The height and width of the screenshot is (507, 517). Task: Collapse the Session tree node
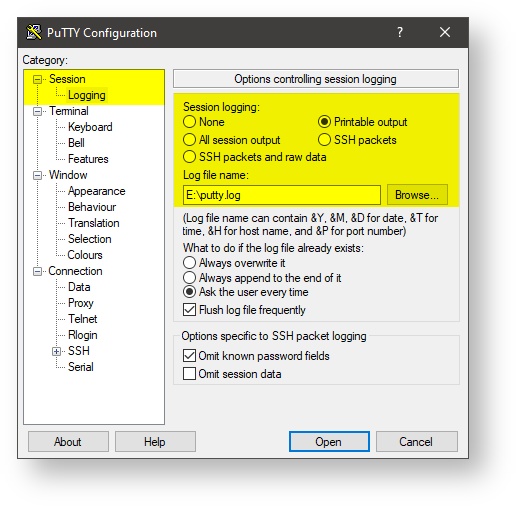pos(38,79)
